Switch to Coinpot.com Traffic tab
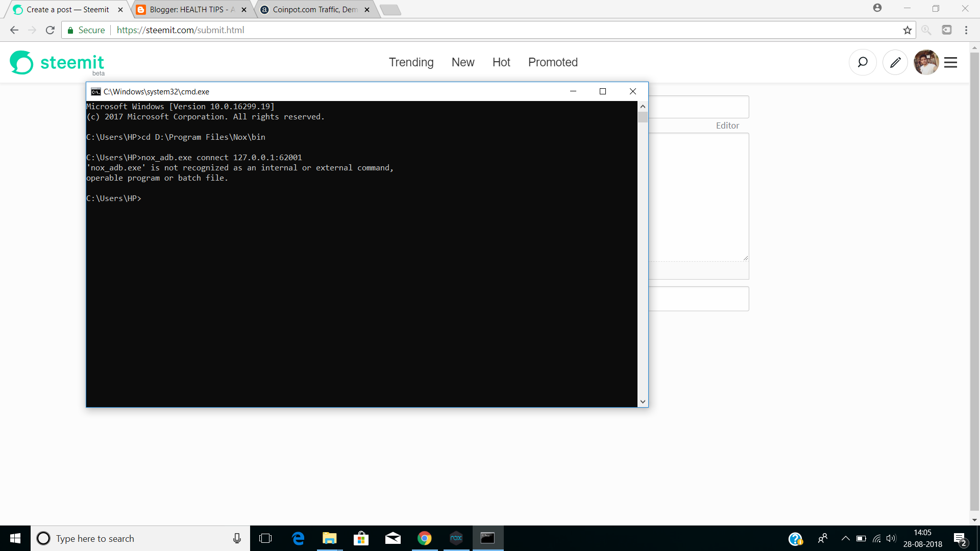Viewport: 980px width, 551px height. coord(314,10)
